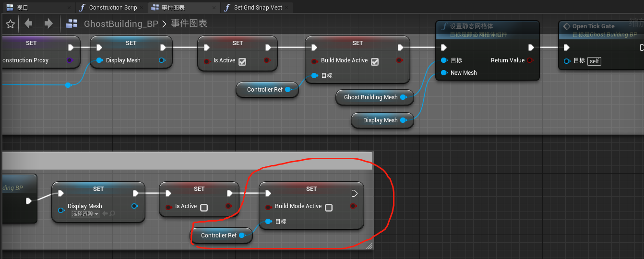Open the Set Grid Snap Vect tab
This screenshot has width=644, height=259.
click(x=258, y=7)
